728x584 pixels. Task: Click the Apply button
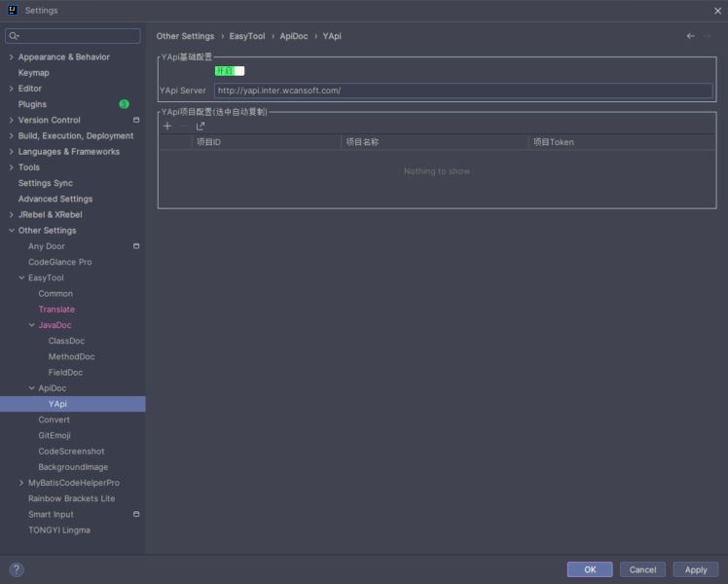pyautogui.click(x=695, y=569)
